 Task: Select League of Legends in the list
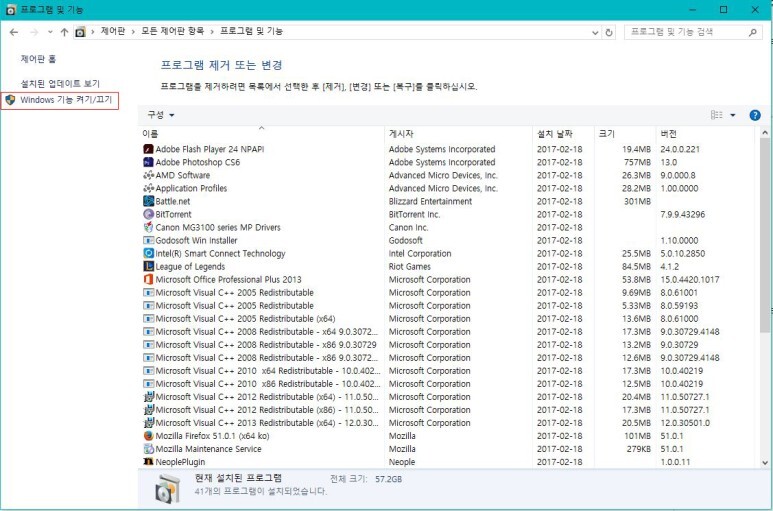tap(190, 267)
